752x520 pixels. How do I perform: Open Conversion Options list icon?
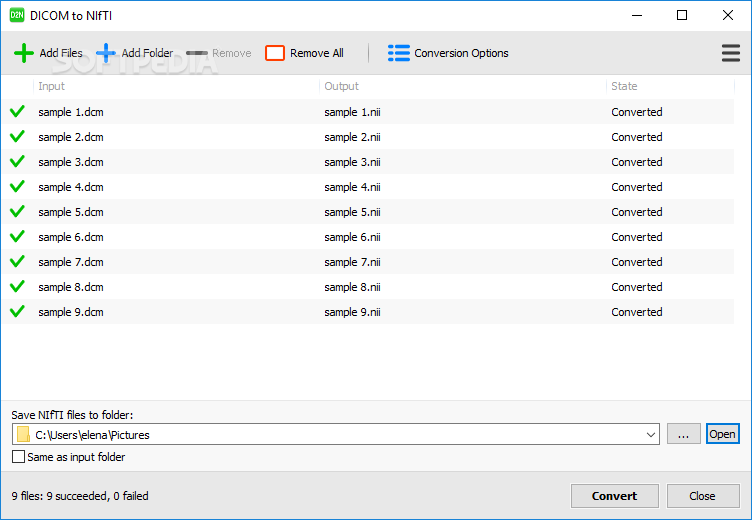tap(399, 53)
